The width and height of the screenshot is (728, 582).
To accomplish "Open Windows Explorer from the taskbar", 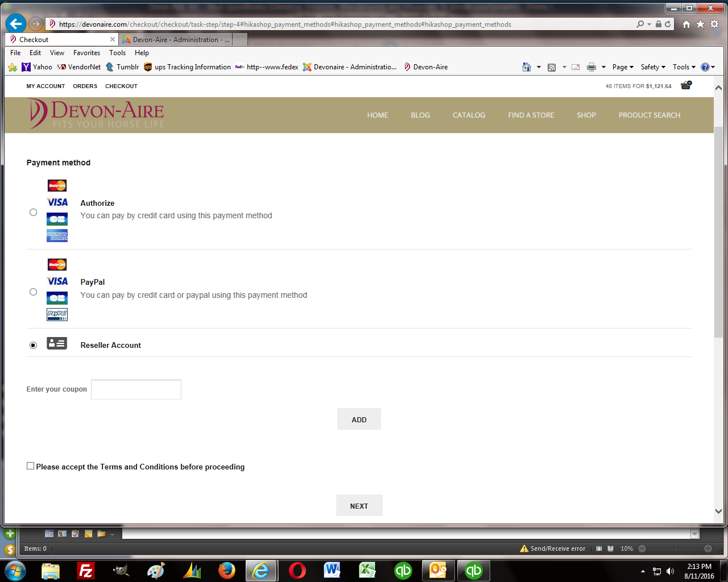I will (x=51, y=570).
